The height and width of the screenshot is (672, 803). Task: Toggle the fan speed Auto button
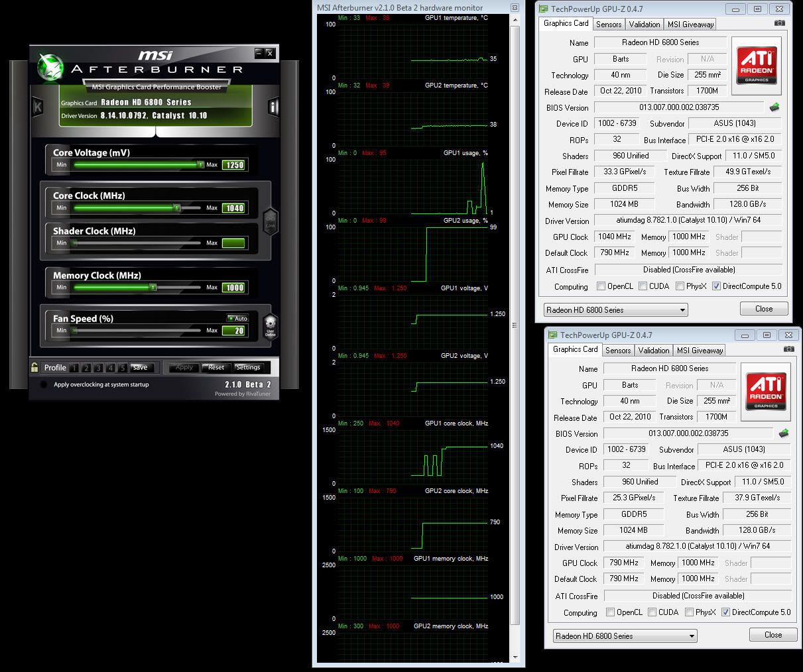tap(237, 318)
